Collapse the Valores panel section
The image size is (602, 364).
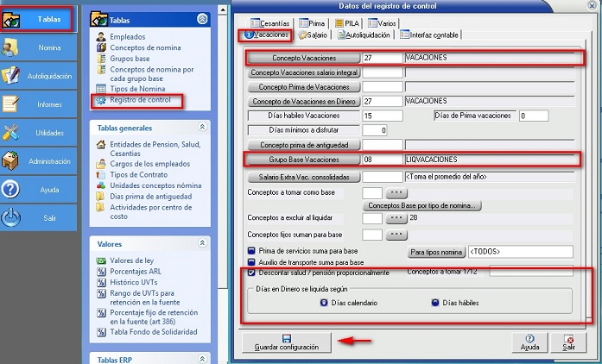202,244
